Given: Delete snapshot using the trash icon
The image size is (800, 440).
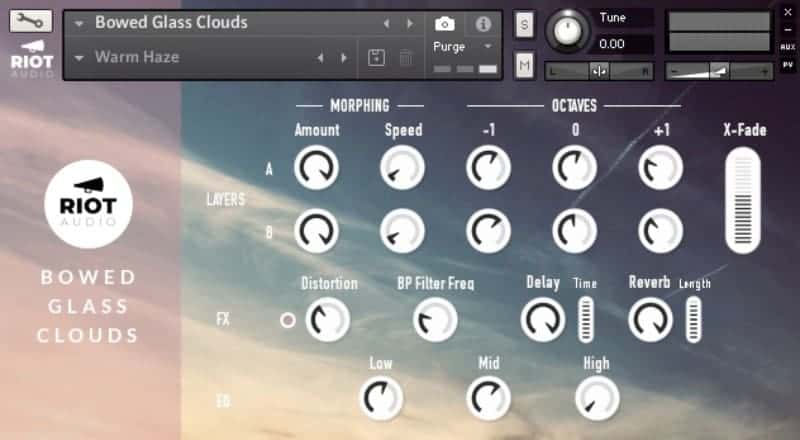Looking at the screenshot, I should point(406,58).
